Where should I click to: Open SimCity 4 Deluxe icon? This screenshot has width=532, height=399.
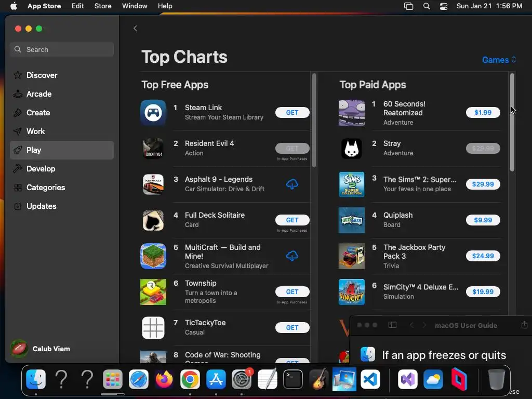(352, 292)
